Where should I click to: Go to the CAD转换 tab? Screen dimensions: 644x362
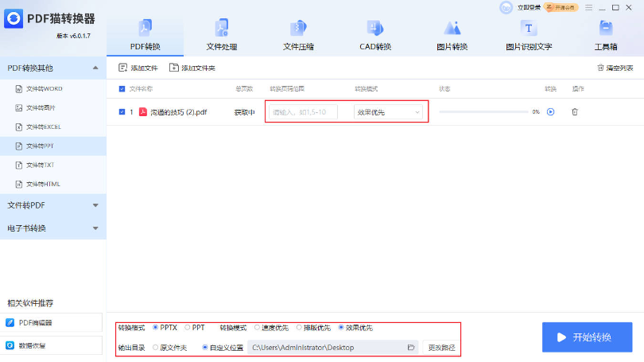pyautogui.click(x=375, y=35)
